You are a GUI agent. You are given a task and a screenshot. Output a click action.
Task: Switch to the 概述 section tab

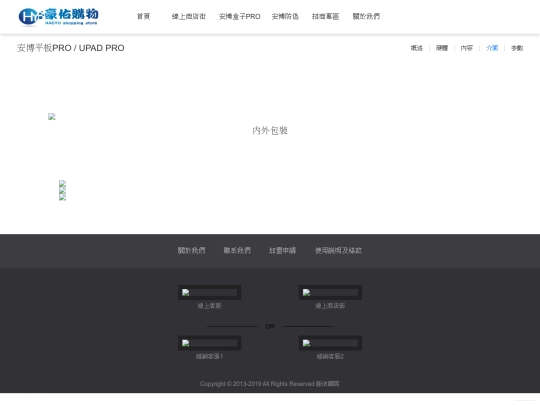tap(417, 48)
